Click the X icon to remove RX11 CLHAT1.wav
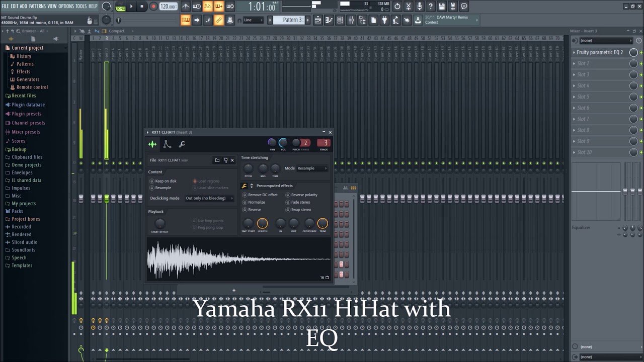644x362 pixels. tap(232, 160)
